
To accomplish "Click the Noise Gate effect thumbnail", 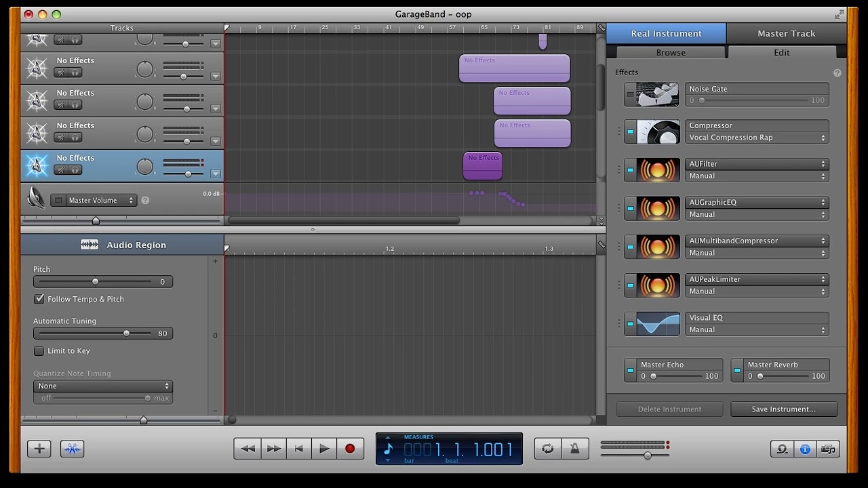I will [x=658, y=95].
